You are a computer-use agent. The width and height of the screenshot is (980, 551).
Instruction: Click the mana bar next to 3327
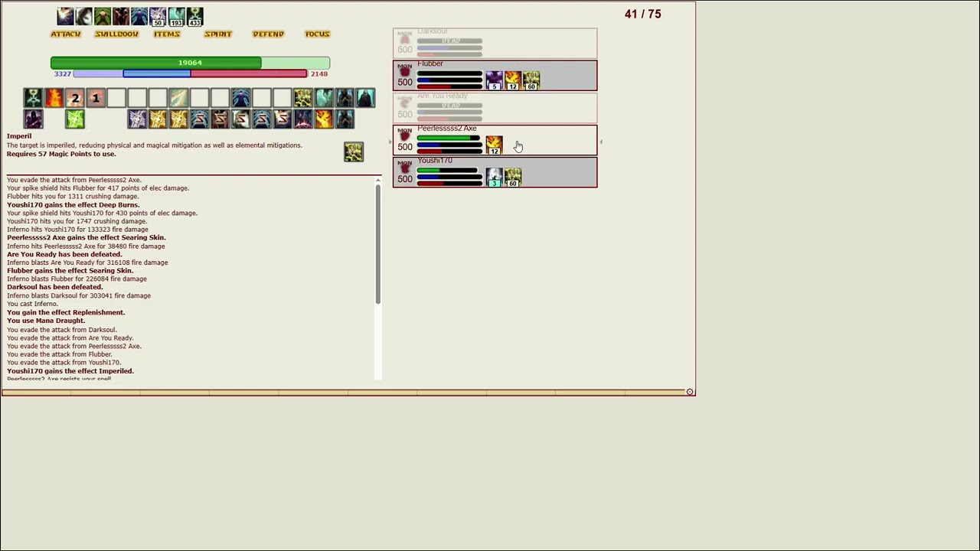(x=132, y=73)
